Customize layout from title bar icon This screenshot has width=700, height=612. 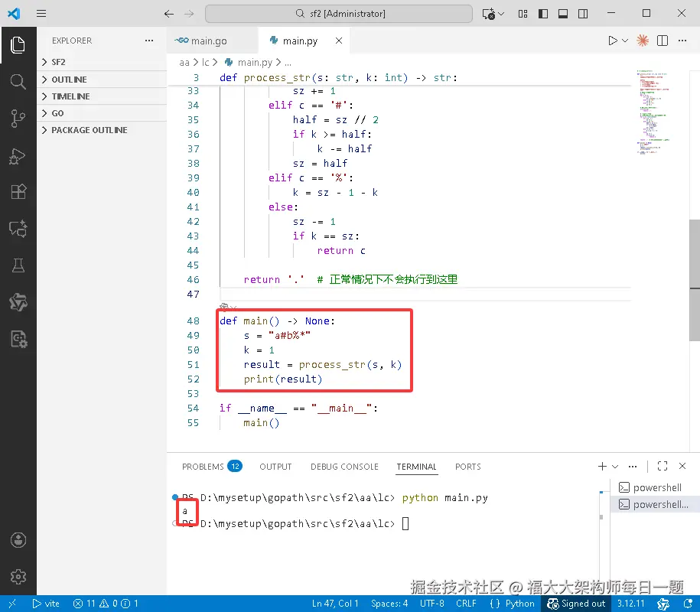pos(523,14)
